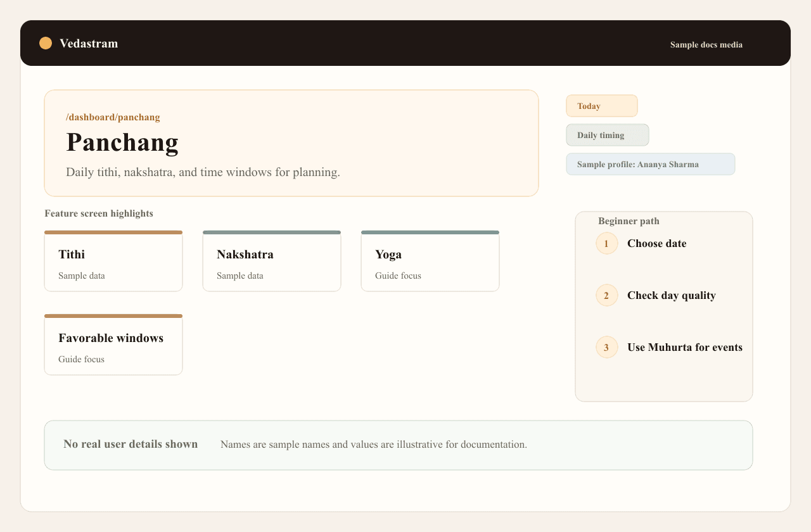Click the Beginner path heading
Image resolution: width=811 pixels, height=532 pixels.
point(629,221)
